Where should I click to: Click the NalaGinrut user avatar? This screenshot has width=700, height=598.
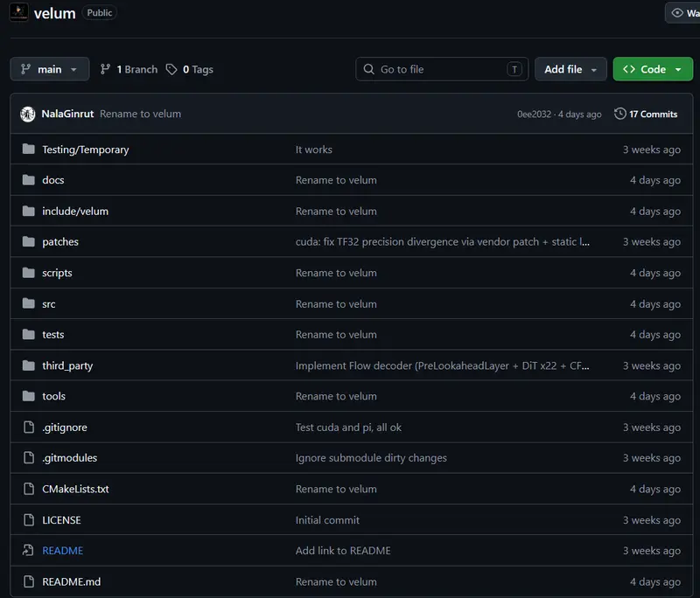click(28, 115)
